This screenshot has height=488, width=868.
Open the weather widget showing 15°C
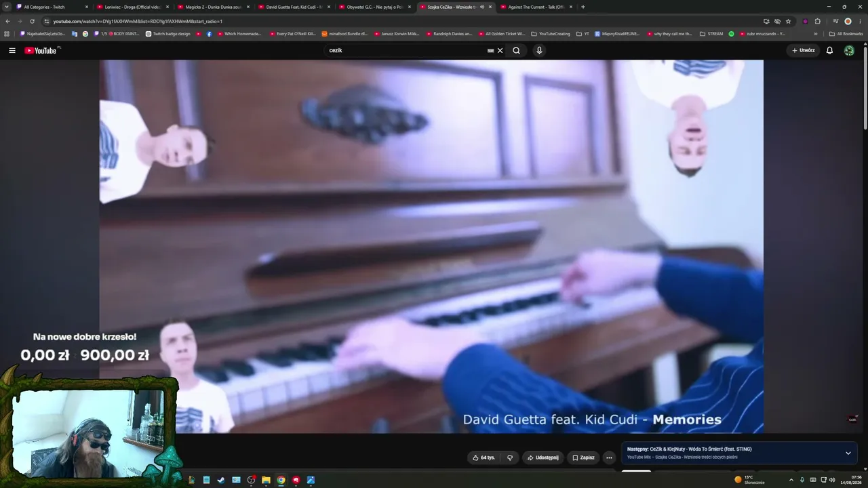750,480
